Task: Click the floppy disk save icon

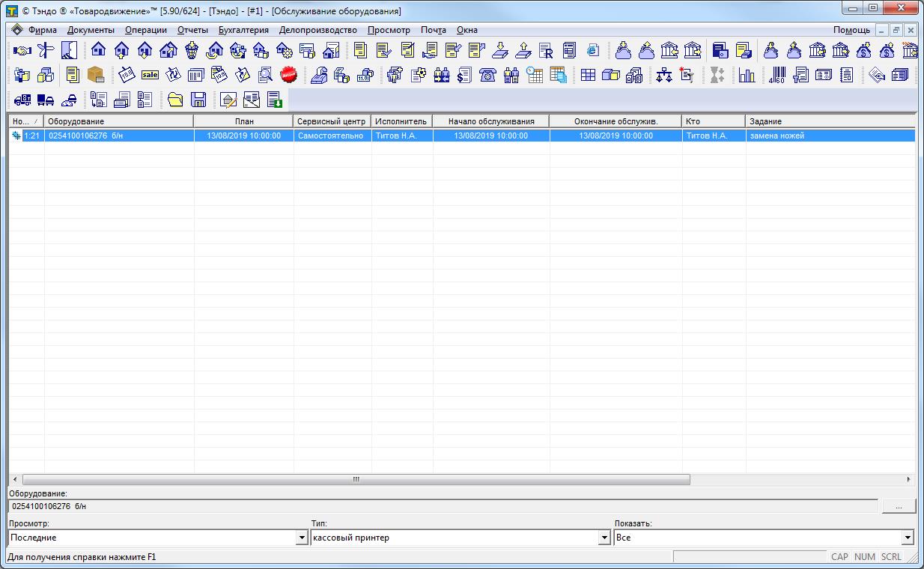Action: click(198, 100)
